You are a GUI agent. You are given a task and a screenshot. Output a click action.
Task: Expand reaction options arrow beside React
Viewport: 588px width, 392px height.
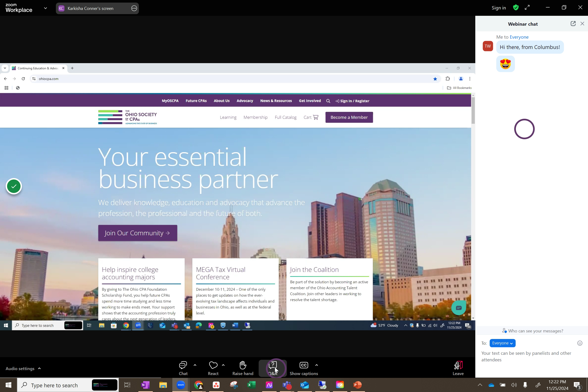[223, 365]
